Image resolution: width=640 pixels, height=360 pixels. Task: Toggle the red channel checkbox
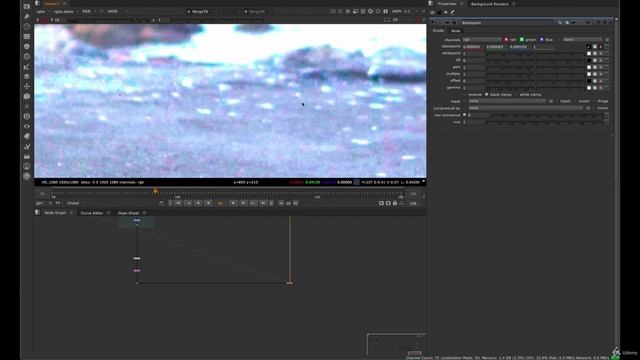[x=506, y=40]
